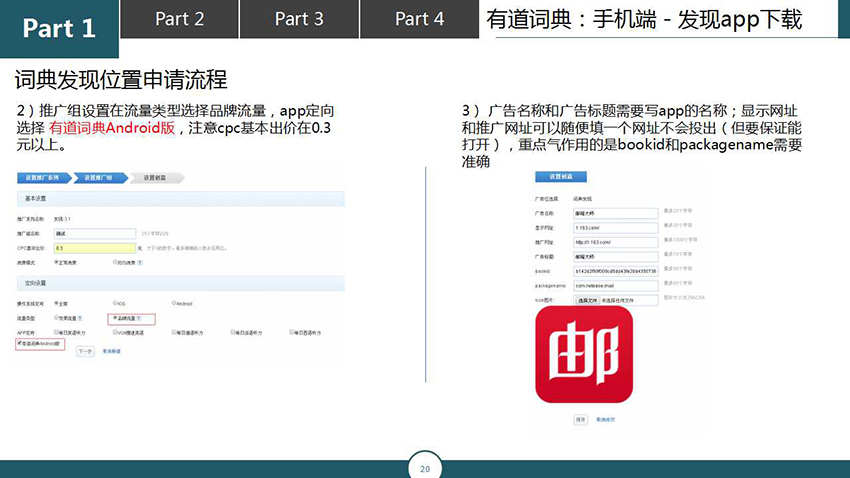Screen dimensions: 850x478
Task: Switch to the Part 2 tab
Action: point(179,19)
